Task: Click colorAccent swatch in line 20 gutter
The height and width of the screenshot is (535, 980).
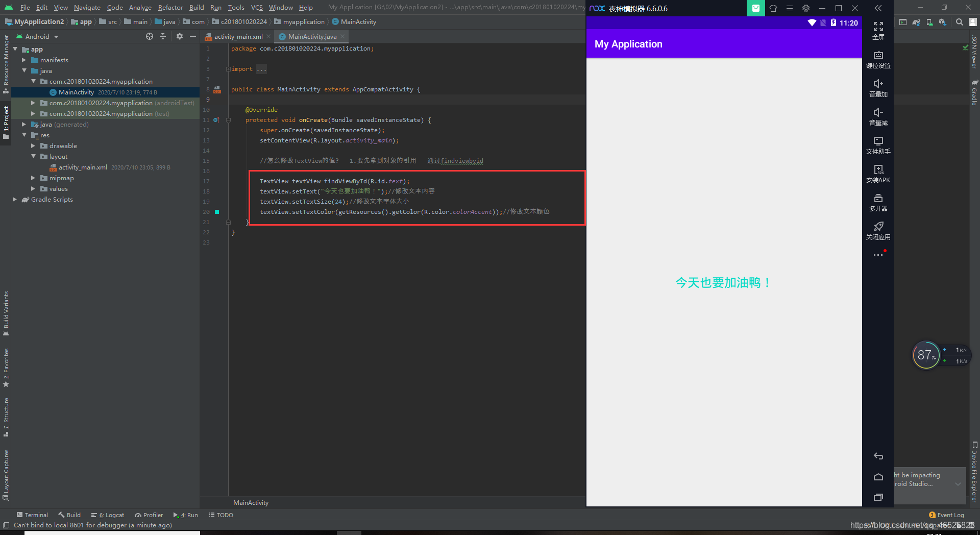Action: tap(217, 212)
